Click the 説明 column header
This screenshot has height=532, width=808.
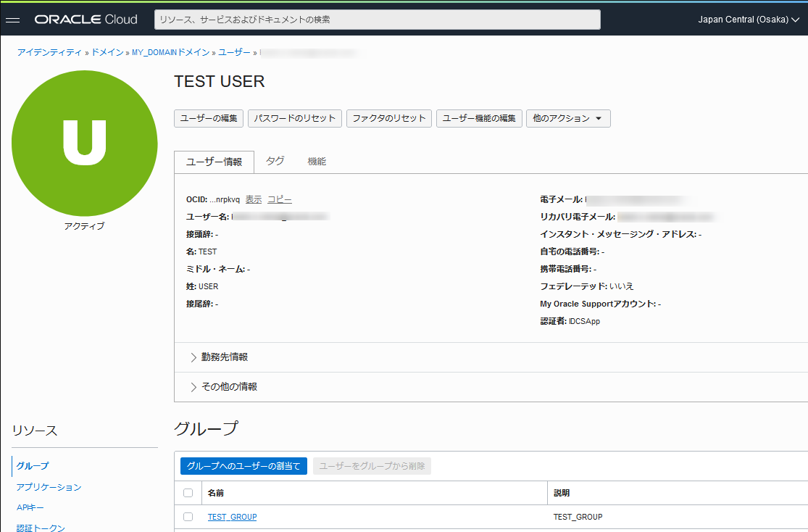(x=562, y=493)
